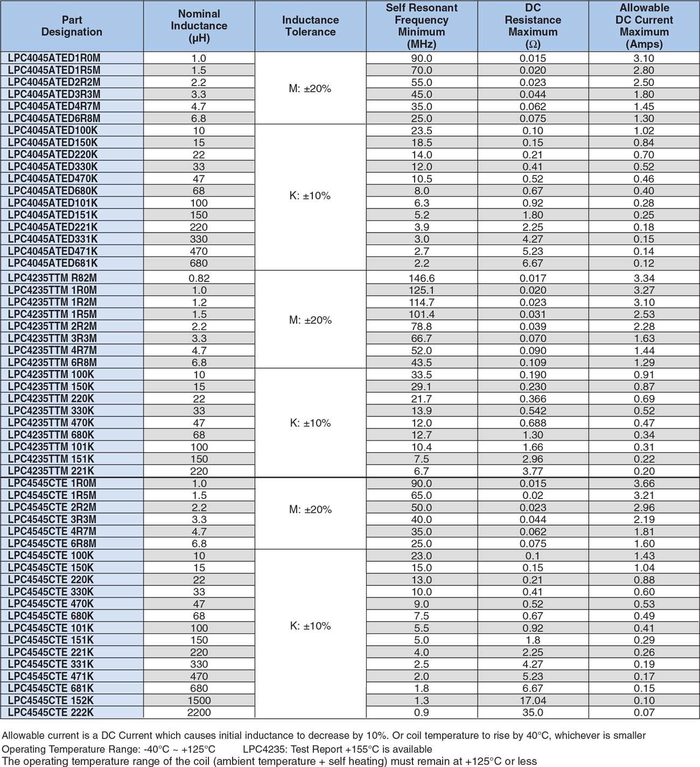This screenshot has height=767, width=700.
Task: Select part LPC4235TTM 221K
Action: (x=51, y=471)
